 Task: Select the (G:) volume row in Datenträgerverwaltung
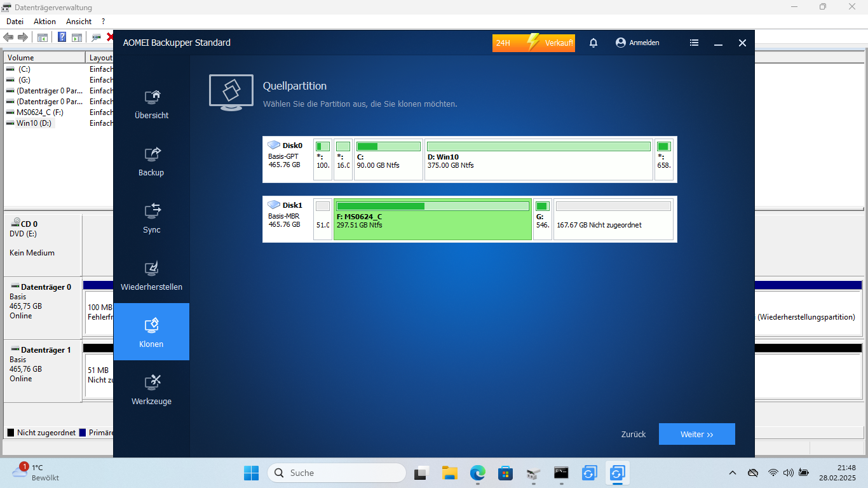[x=58, y=79]
